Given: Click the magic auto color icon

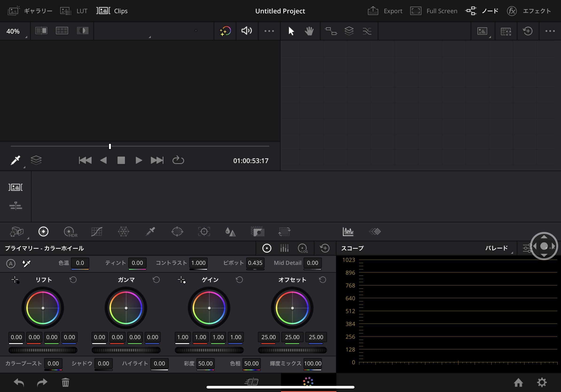Looking at the screenshot, I should point(225,31).
